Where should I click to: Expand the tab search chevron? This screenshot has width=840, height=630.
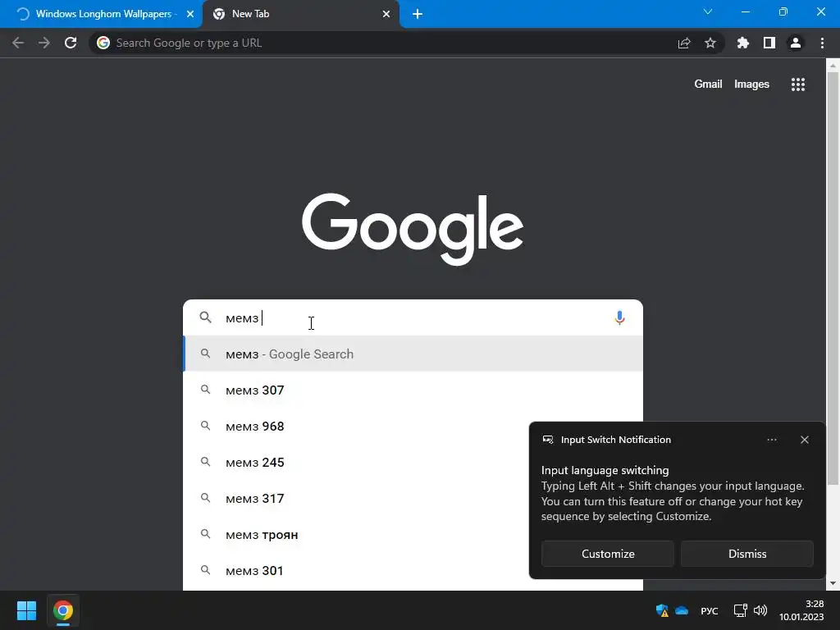pos(708,11)
